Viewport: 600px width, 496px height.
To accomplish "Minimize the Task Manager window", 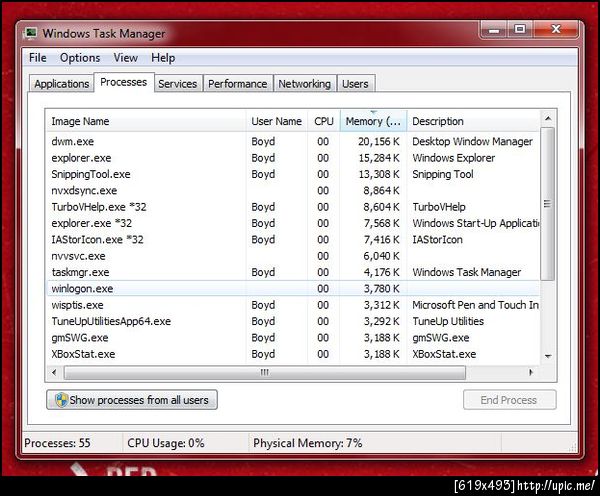I will coord(494,30).
